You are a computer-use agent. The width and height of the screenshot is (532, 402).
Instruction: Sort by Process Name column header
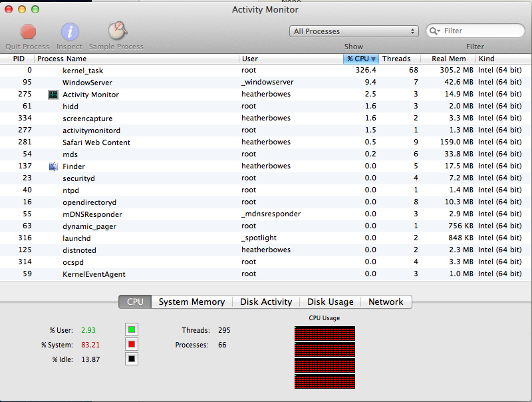point(136,59)
